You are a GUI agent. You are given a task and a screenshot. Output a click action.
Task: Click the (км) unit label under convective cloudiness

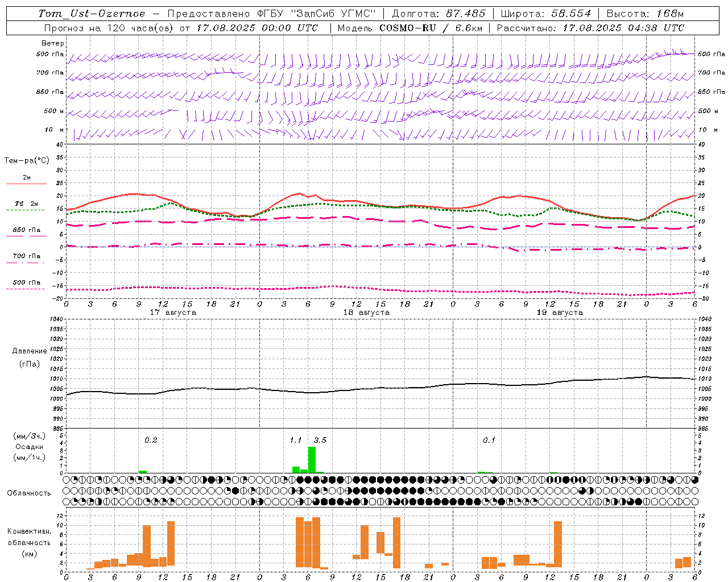pyautogui.click(x=29, y=554)
